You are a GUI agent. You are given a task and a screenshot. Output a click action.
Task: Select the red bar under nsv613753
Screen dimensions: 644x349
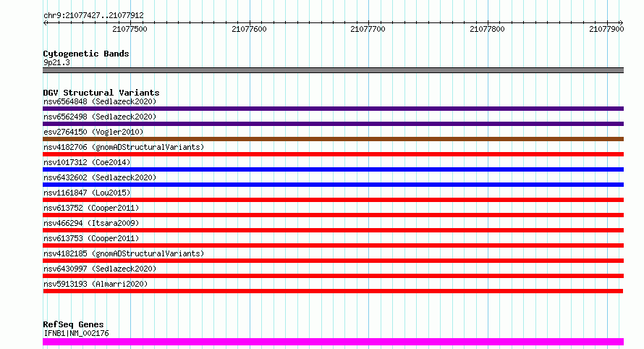(333, 245)
